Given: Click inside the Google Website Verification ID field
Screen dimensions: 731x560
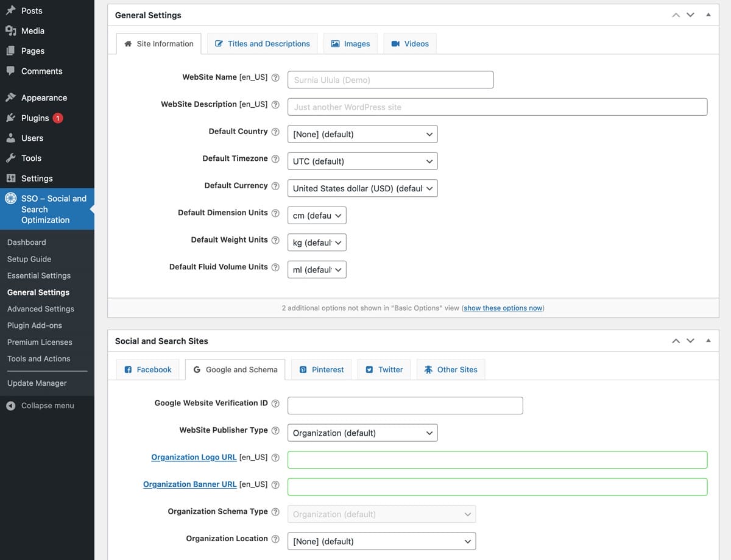Looking at the screenshot, I should [405, 405].
